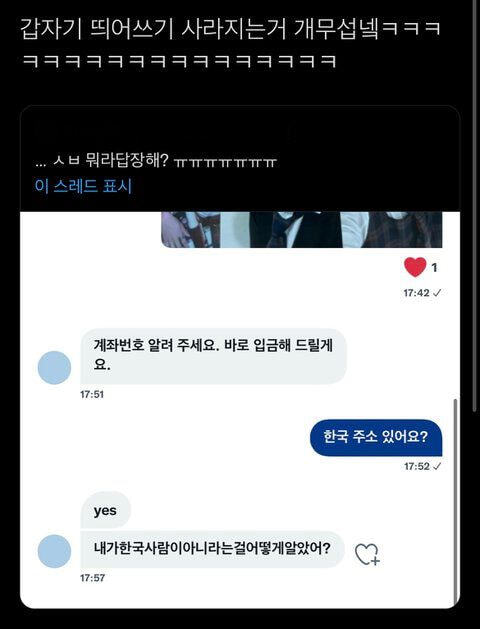Click the 17:42 timestamp

click(416, 293)
